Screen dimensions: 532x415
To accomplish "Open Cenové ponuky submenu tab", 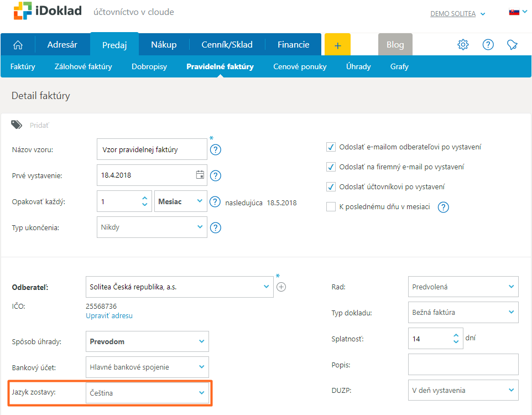I will coord(300,67).
